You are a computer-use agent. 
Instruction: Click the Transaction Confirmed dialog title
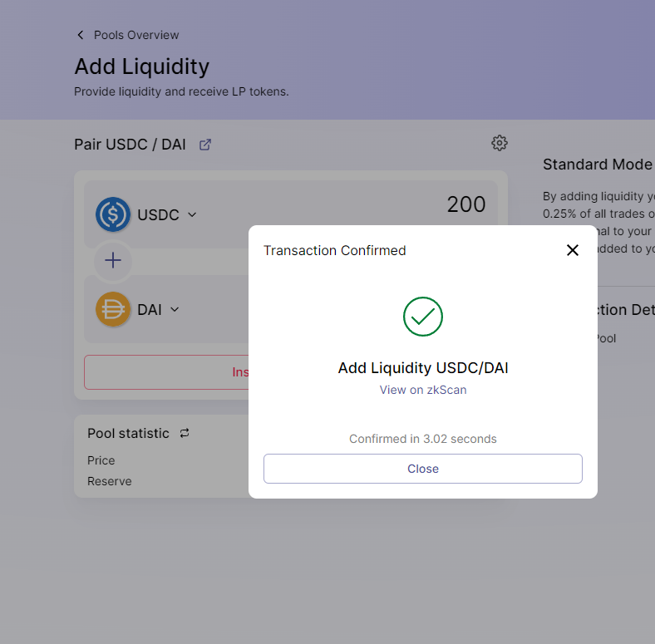click(x=335, y=250)
